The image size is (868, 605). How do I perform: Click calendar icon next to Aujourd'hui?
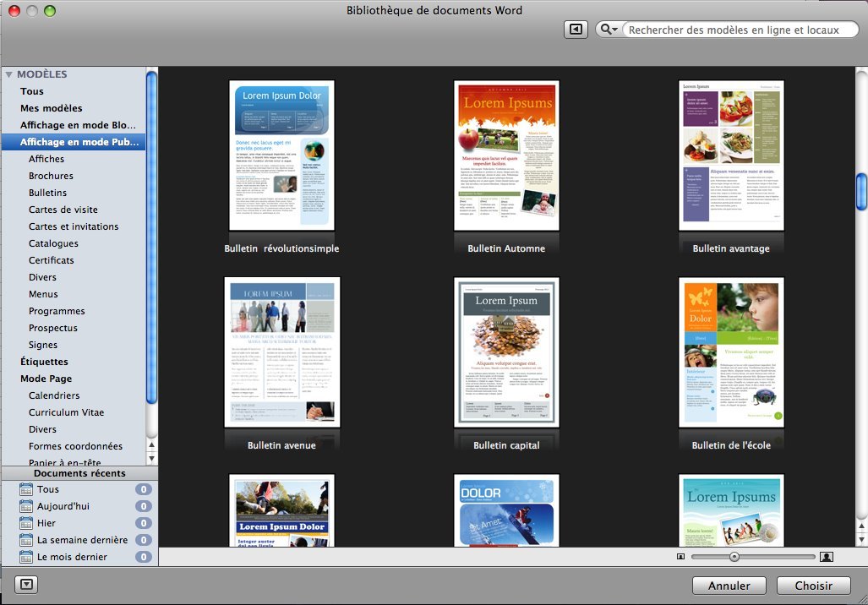click(x=26, y=506)
